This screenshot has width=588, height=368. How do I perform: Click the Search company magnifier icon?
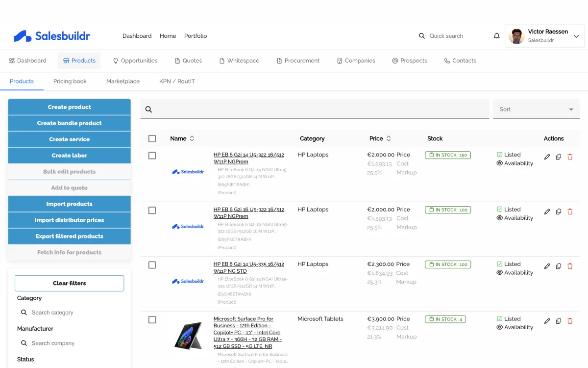(x=24, y=343)
